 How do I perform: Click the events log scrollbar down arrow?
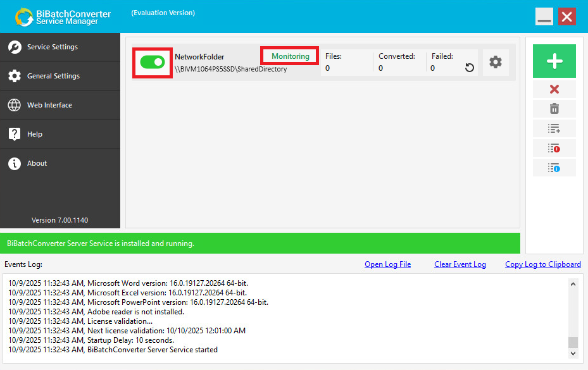point(573,354)
